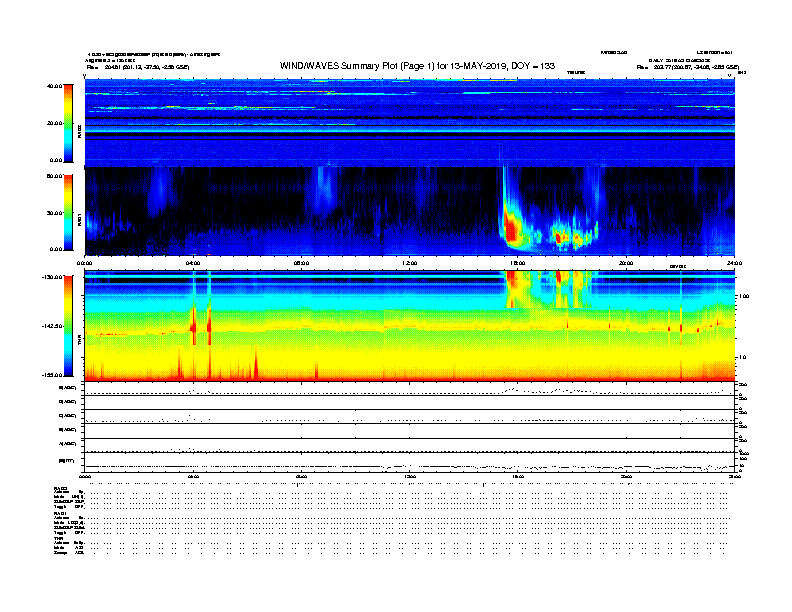The width and height of the screenshot is (792, 612).
Task: Click the RAD2 color scale bar
Action: [x=68, y=123]
